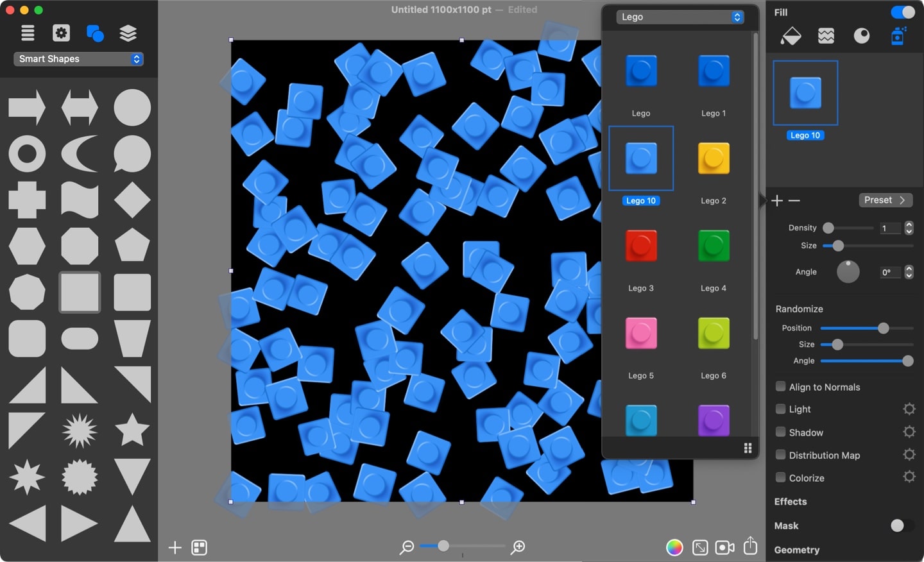
Task: Select the Lego 1 brick thumbnail
Action: coord(714,71)
